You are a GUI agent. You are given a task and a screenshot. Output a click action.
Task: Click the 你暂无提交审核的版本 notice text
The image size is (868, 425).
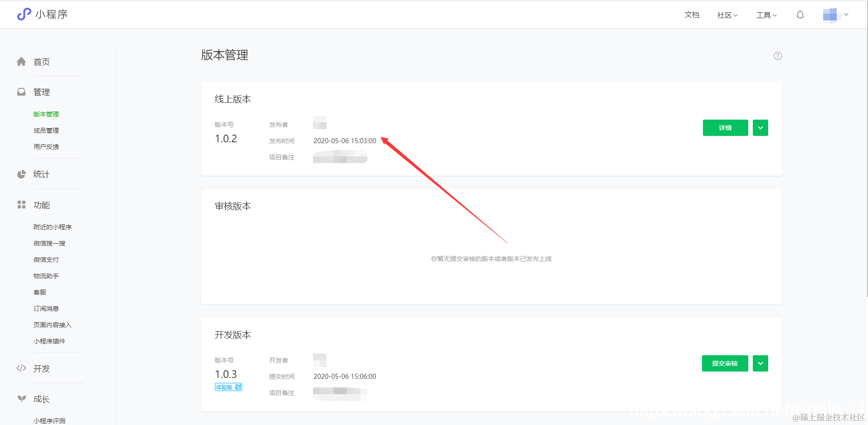point(491,259)
